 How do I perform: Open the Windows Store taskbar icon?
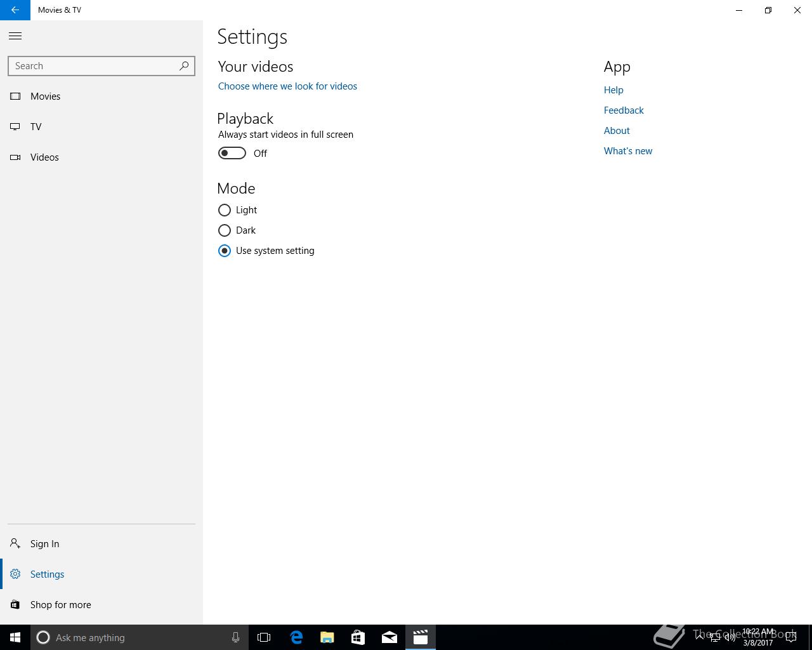click(x=358, y=637)
